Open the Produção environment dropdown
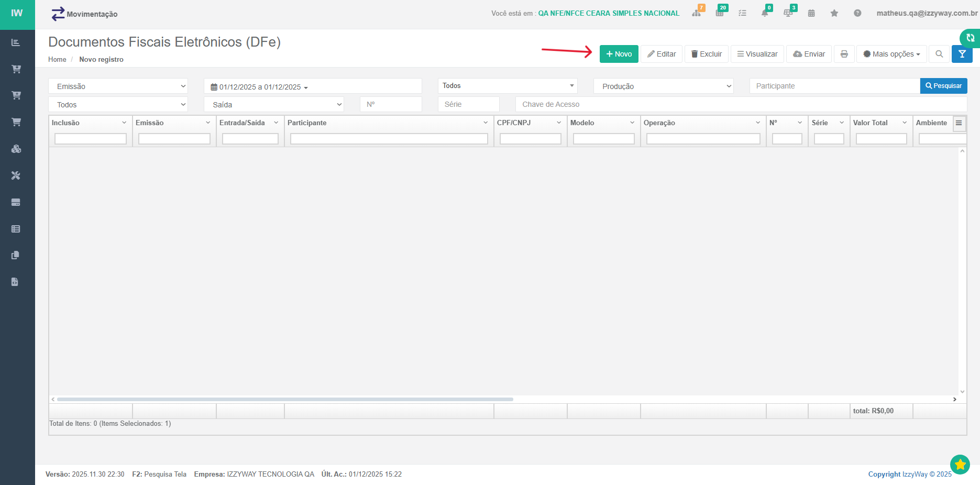The width and height of the screenshot is (980, 485). [663, 86]
